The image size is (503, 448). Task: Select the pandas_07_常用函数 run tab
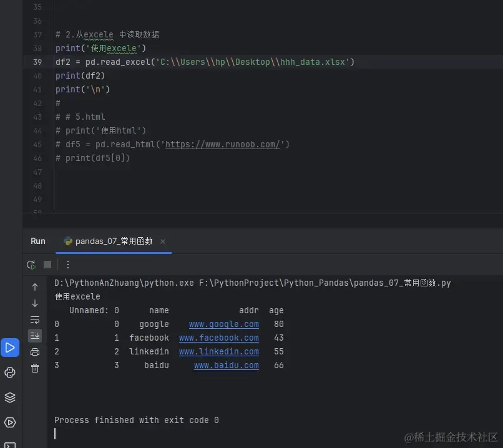108,241
